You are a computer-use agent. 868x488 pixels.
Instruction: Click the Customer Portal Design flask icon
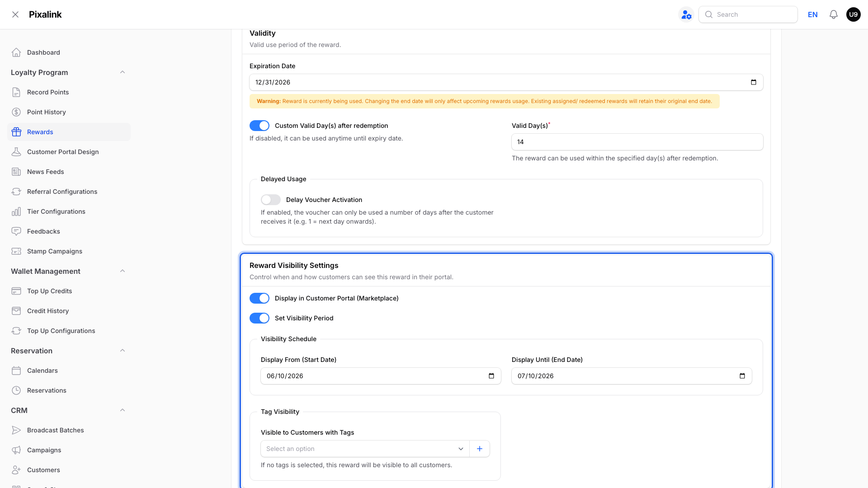[x=16, y=152]
